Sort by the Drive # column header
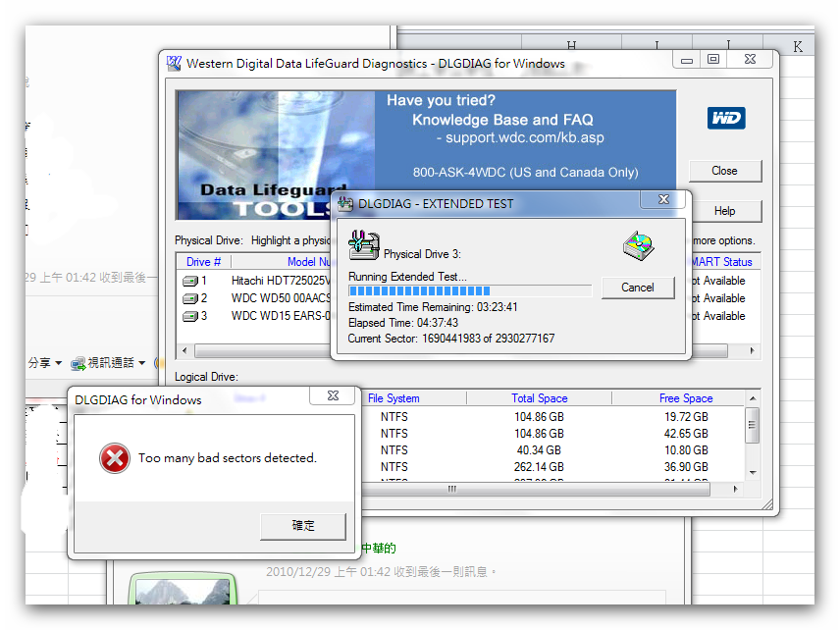The image size is (840, 630). [203, 262]
